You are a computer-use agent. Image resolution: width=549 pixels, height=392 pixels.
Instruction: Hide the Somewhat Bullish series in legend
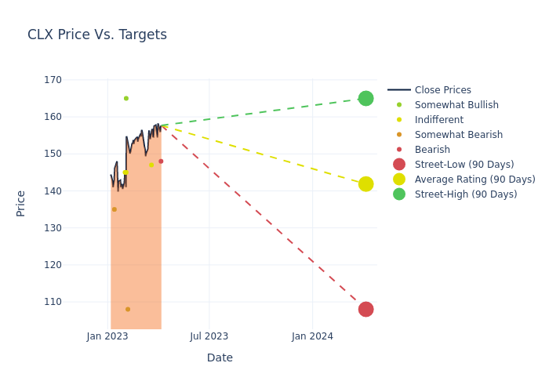coord(456,105)
